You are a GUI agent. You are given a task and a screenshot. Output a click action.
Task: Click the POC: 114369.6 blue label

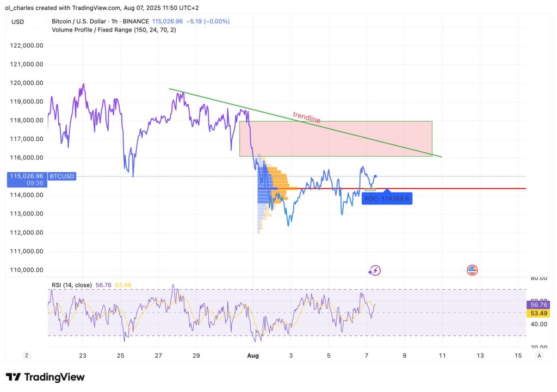[387, 199]
